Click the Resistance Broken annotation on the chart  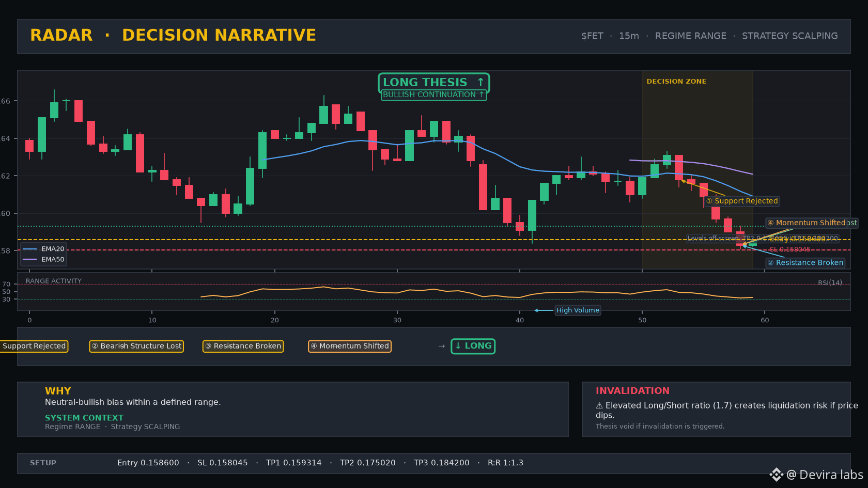(x=805, y=263)
